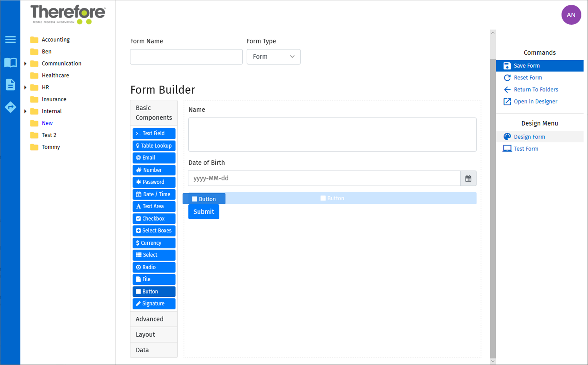Open the hamburger menu

[10, 39]
